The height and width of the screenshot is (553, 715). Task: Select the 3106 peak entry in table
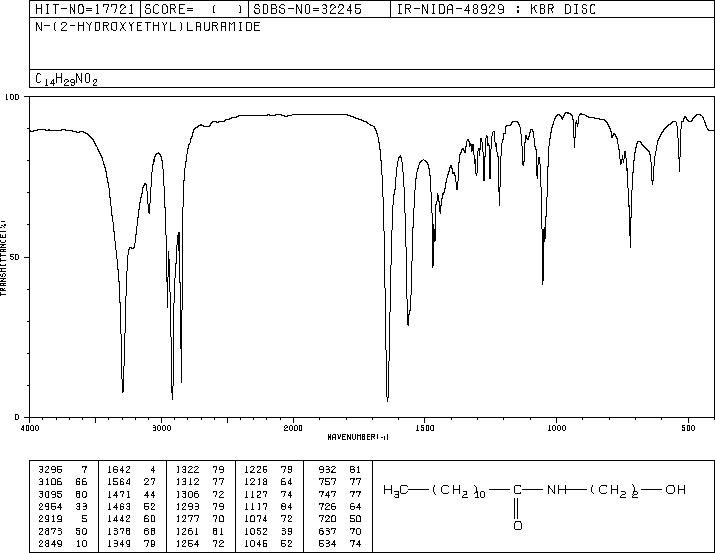tap(62, 482)
